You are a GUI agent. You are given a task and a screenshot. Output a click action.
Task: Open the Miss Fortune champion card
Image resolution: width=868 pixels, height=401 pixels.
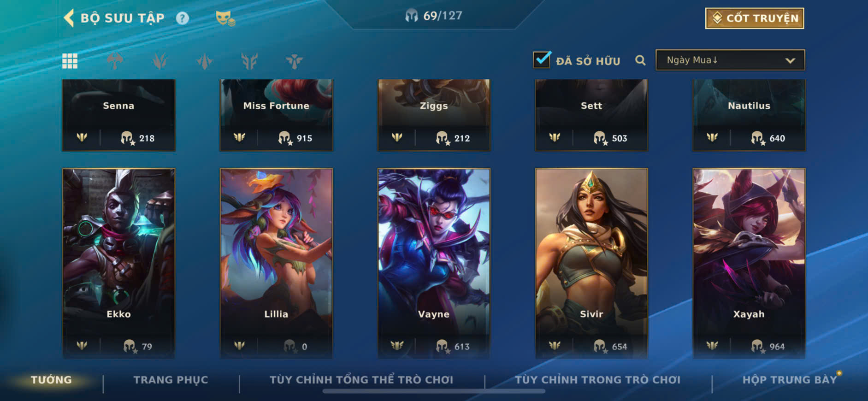[x=276, y=115]
